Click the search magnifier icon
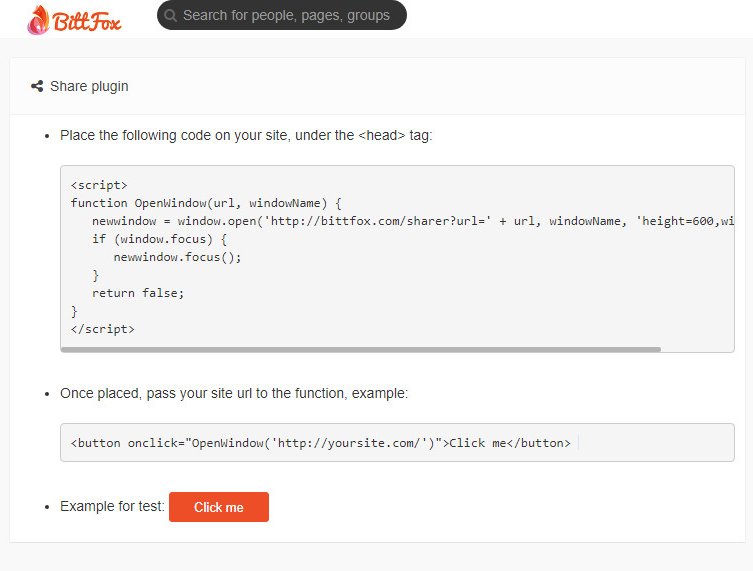The width and height of the screenshot is (753, 571). pos(170,15)
